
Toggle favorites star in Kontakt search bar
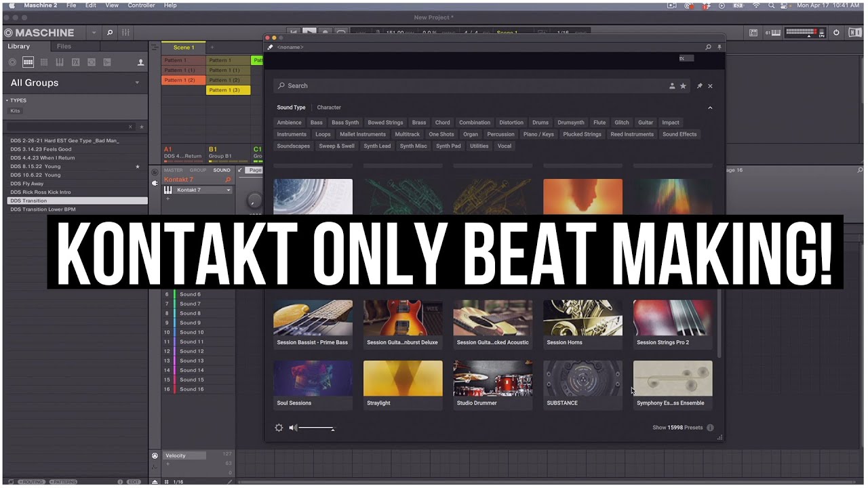[683, 86]
